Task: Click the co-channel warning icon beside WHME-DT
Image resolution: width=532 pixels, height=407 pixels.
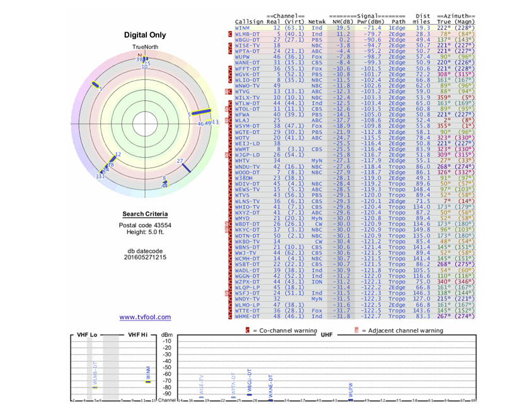Action: (230, 316)
